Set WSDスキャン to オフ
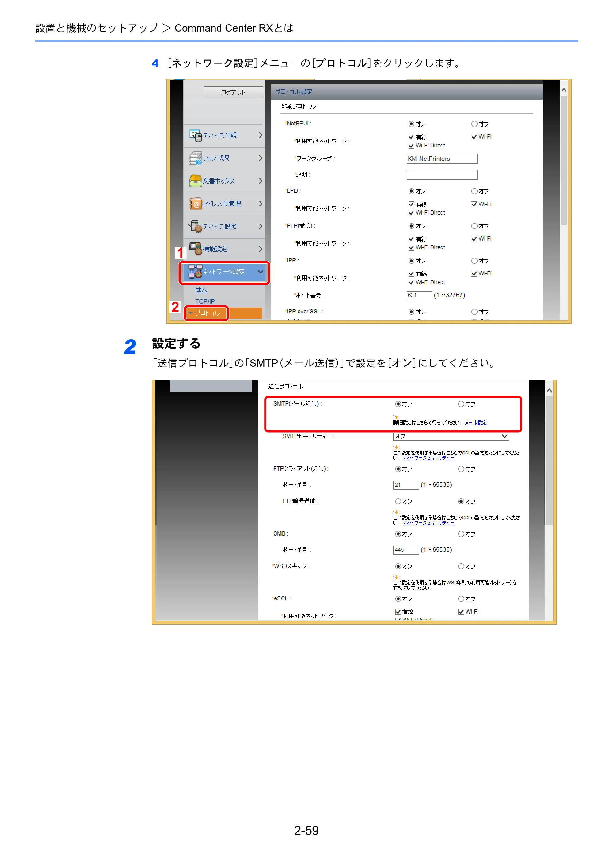This screenshot has width=613, height=868. [461, 566]
